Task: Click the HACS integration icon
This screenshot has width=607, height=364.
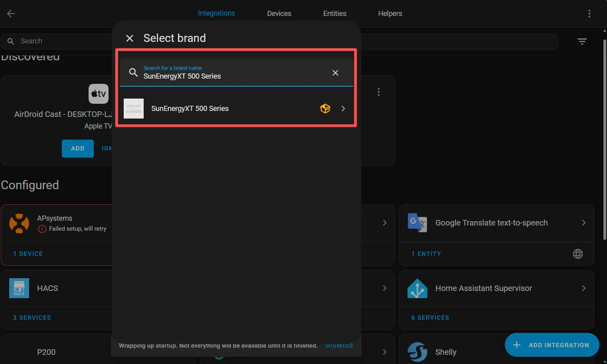Action: tap(19, 288)
